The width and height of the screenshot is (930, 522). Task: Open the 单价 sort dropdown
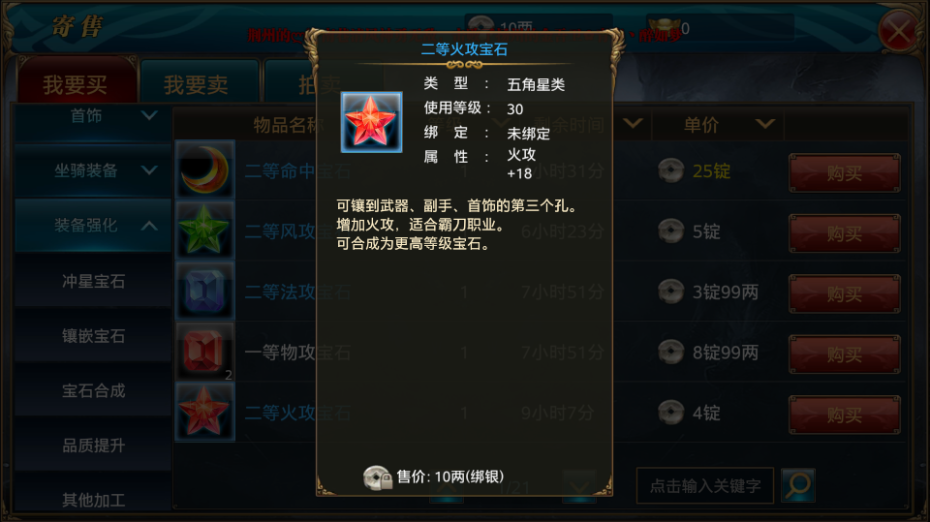766,124
